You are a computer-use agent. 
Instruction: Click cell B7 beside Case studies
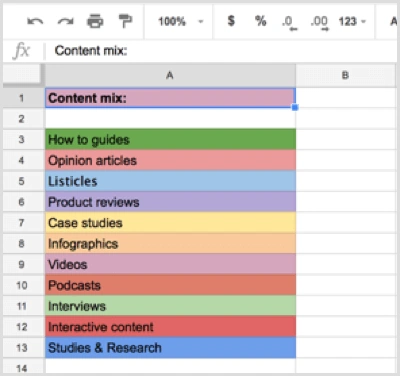[346, 223]
